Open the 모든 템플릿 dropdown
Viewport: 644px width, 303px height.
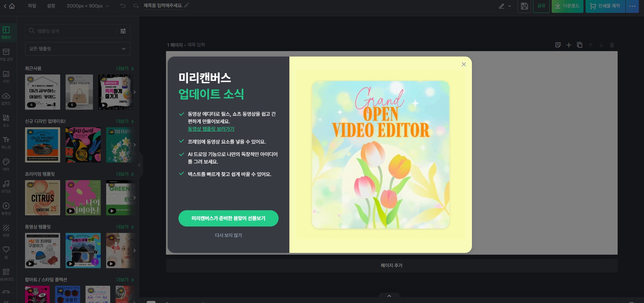78,49
